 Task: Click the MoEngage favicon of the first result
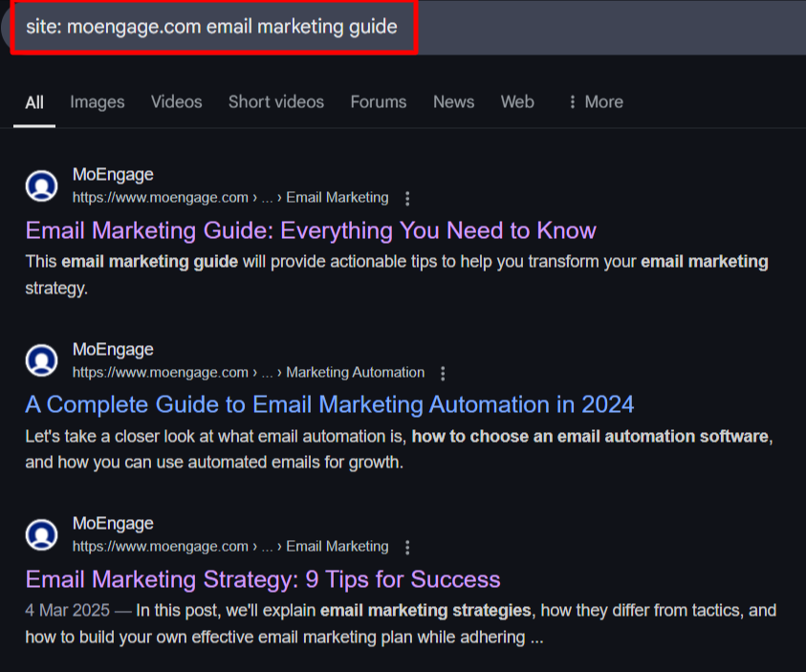tap(42, 186)
